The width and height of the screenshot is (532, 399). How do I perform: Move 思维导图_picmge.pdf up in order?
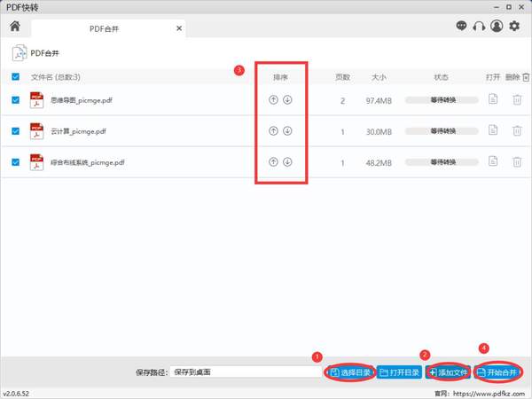point(273,99)
